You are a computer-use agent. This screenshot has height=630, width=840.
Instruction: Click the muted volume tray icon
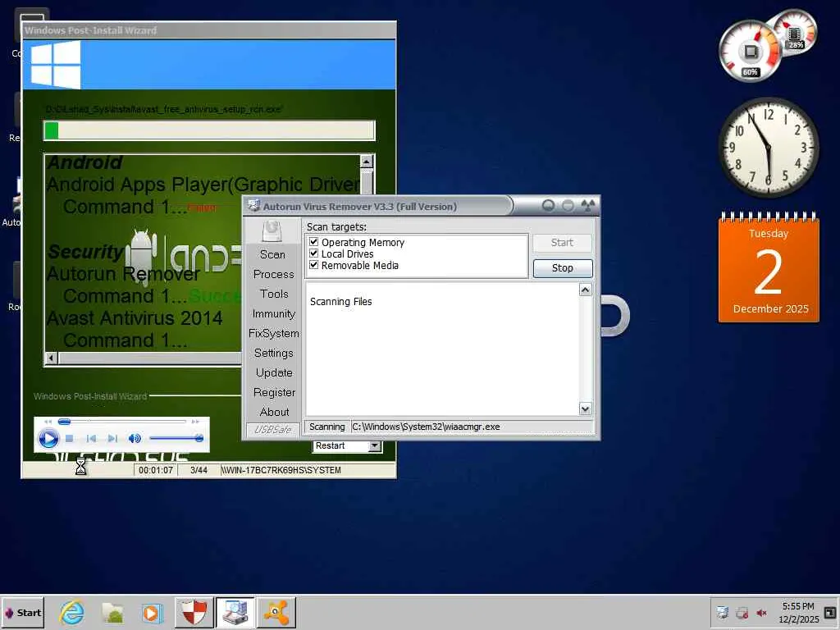pyautogui.click(x=761, y=613)
